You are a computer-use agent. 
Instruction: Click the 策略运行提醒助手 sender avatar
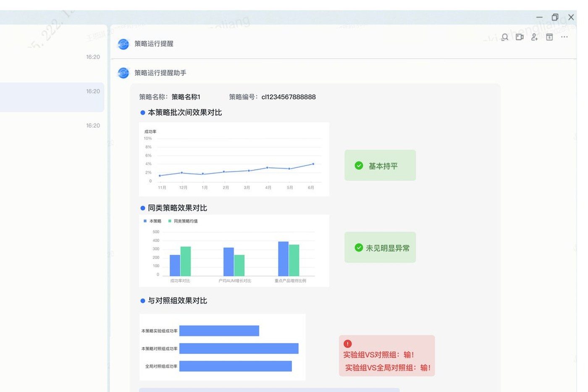[123, 73]
